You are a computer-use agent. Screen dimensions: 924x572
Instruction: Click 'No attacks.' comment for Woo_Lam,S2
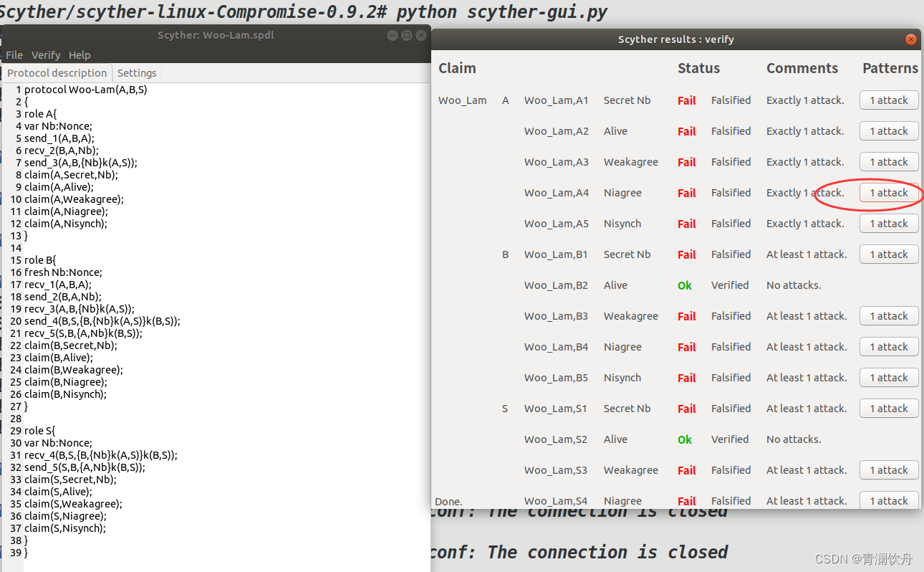(x=794, y=439)
